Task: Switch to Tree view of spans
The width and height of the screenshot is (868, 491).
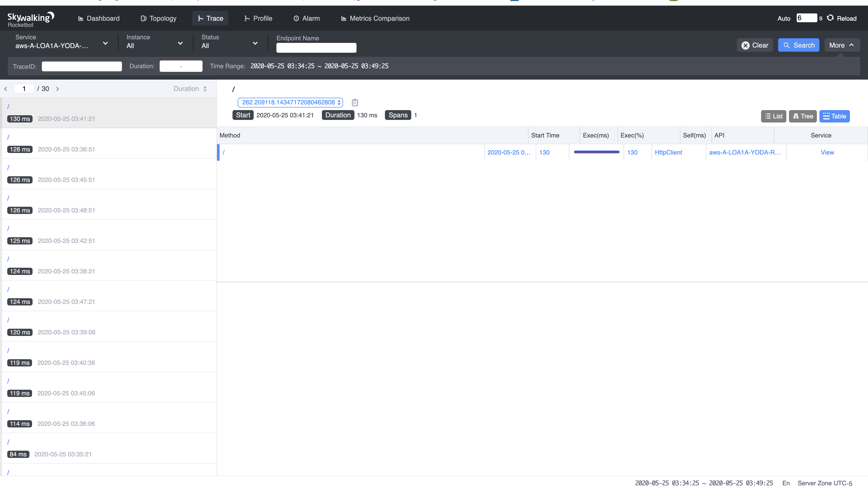Action: 803,116
